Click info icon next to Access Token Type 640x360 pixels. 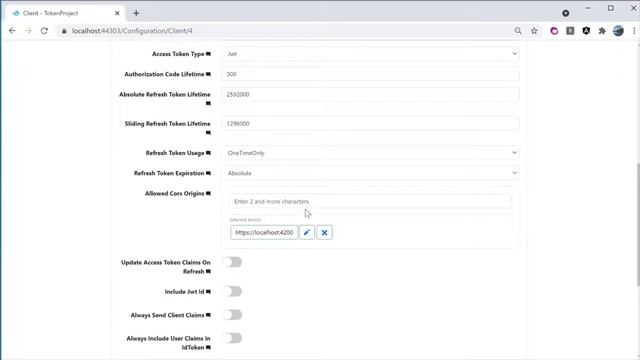(x=208, y=54)
